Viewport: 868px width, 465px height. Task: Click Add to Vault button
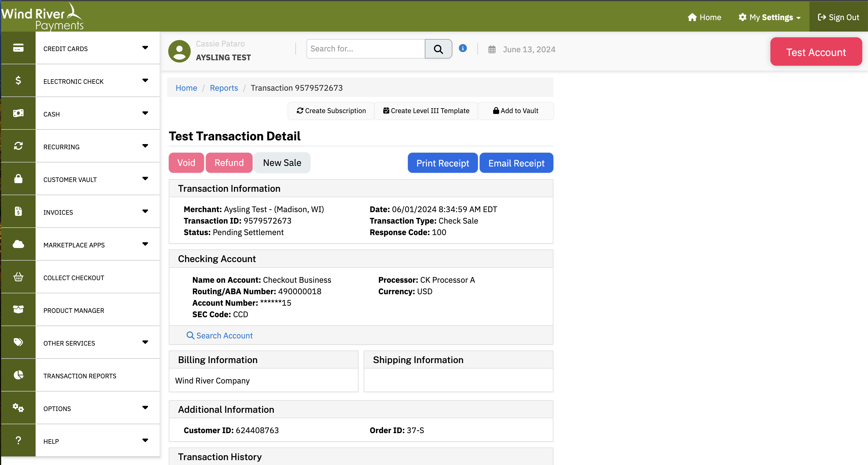516,111
